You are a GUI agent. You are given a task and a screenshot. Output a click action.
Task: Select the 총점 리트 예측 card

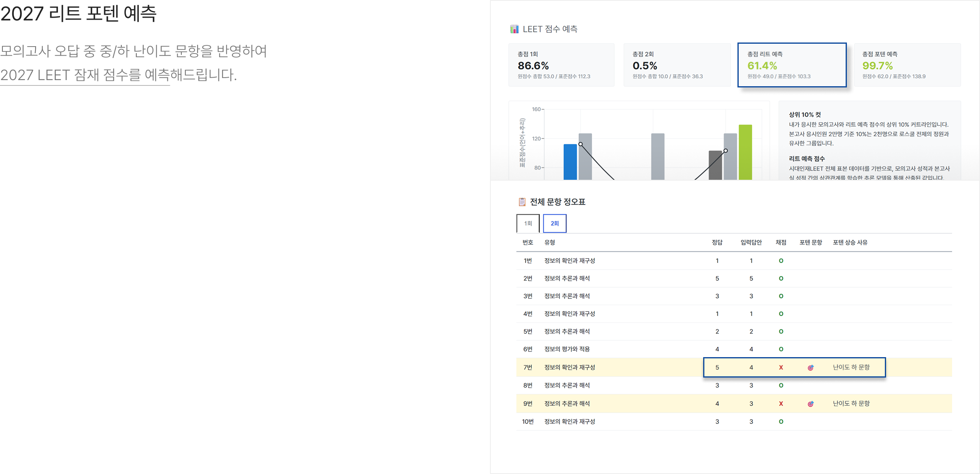pos(792,65)
